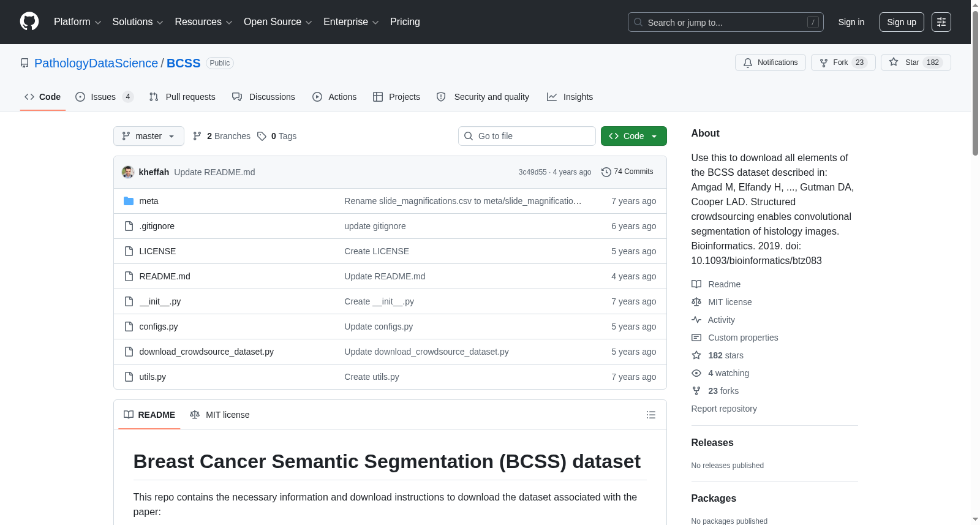Open the header menu icon beside Sign up
This screenshot has height=525, width=980.
point(941,22)
